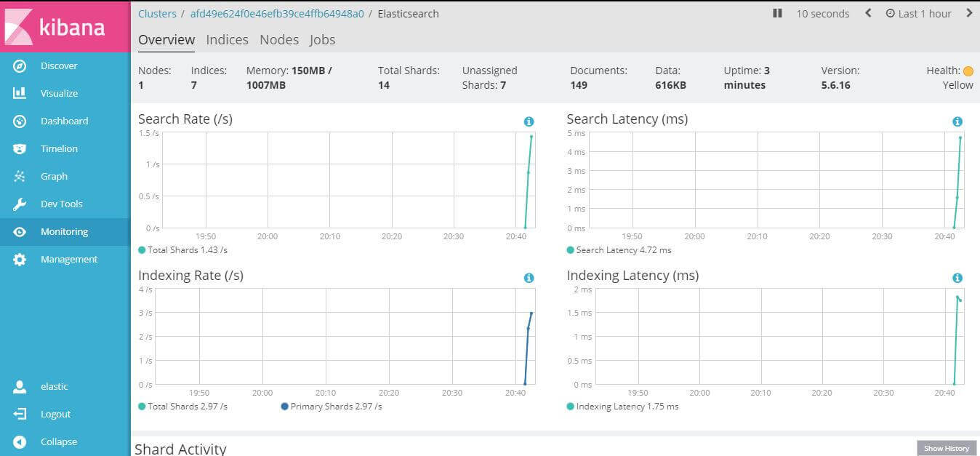This screenshot has width=980, height=456.
Task: Toggle Search Latency legend series
Action: tap(619, 249)
